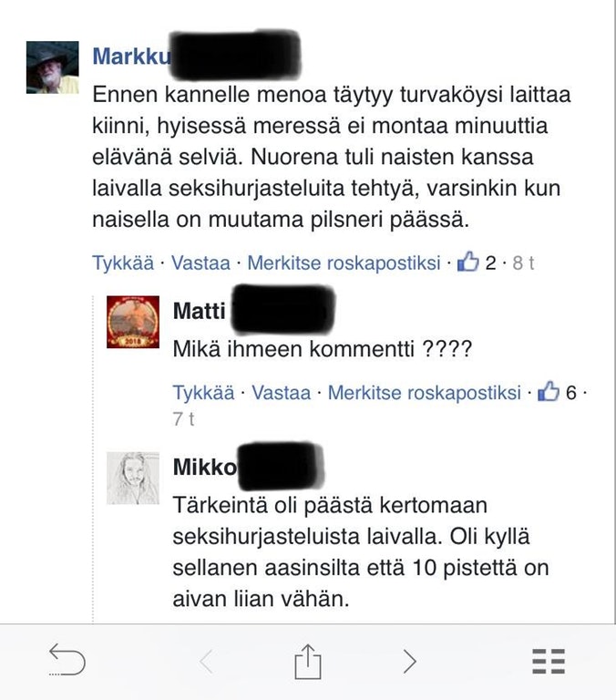Mark Markku's comment as spam
Screen dimensions: 616x700
[344, 262]
